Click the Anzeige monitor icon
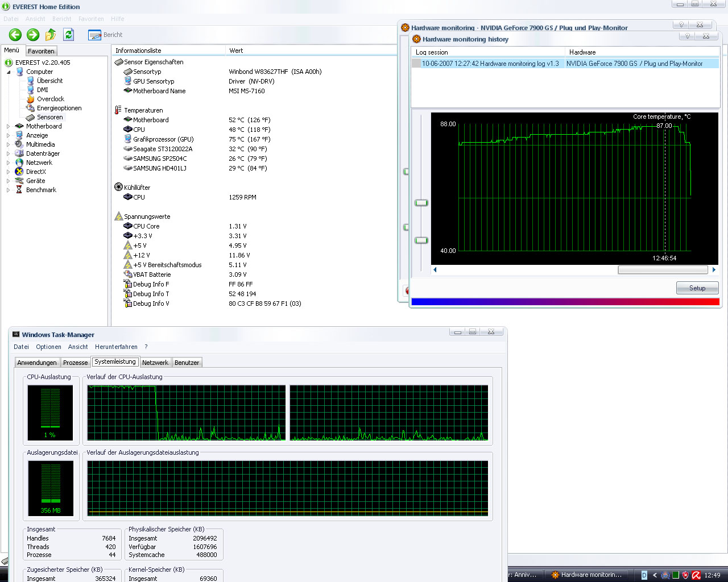 tap(19, 135)
